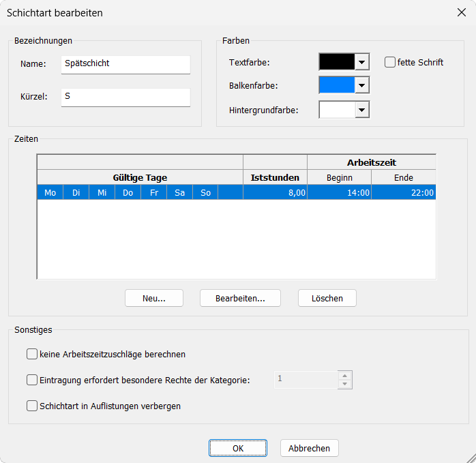Click the Löschen button
Image resolution: width=476 pixels, height=463 pixels.
(327, 298)
